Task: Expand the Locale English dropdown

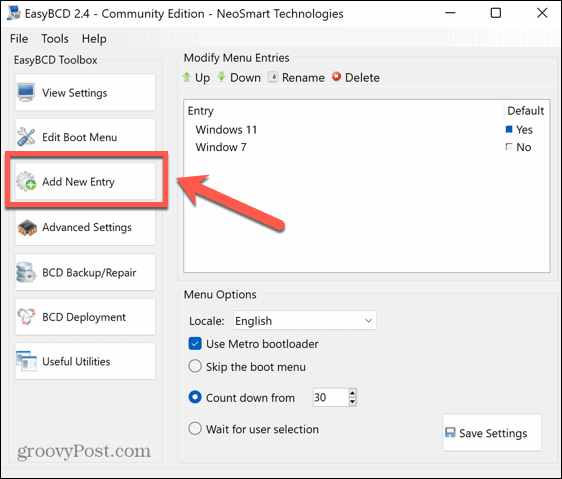Action: point(305,320)
